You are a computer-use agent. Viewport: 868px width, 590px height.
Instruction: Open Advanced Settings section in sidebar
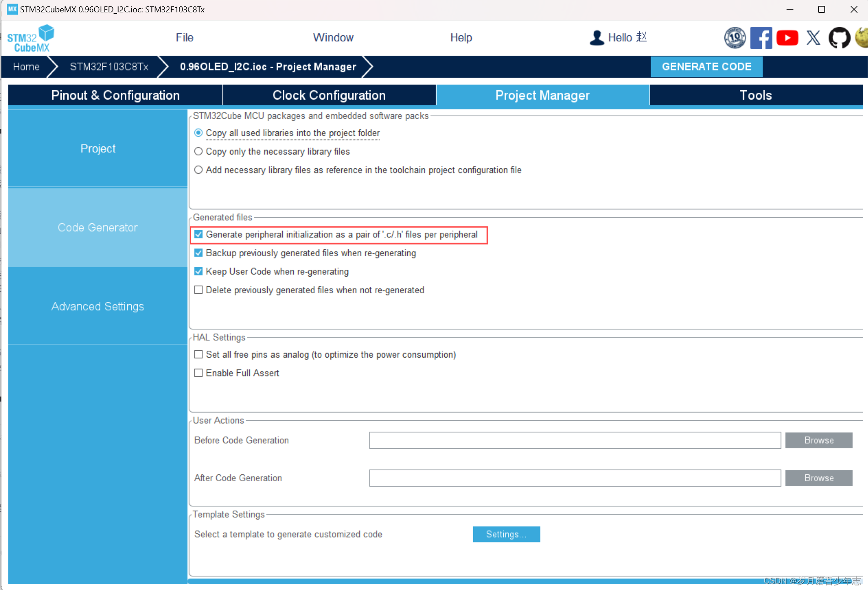[97, 306]
